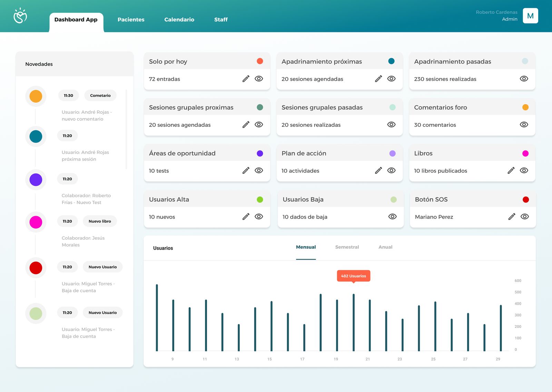View Apadrinamiento pasadas sessions
Image resolution: width=552 pixels, height=392 pixels.
pos(524,79)
